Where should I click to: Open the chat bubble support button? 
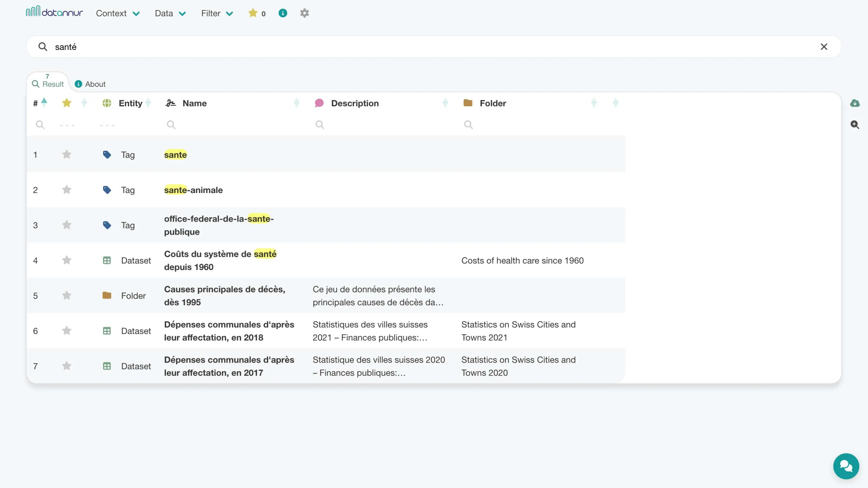pyautogui.click(x=846, y=466)
